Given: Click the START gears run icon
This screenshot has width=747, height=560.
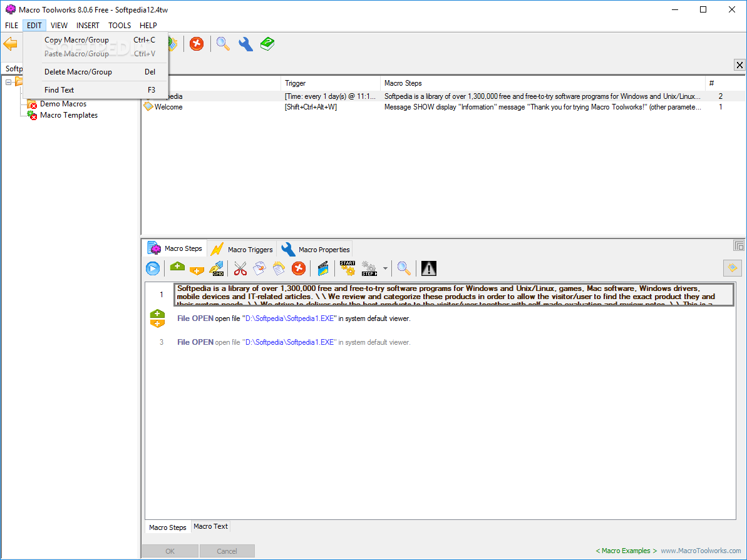Looking at the screenshot, I should click(x=348, y=268).
